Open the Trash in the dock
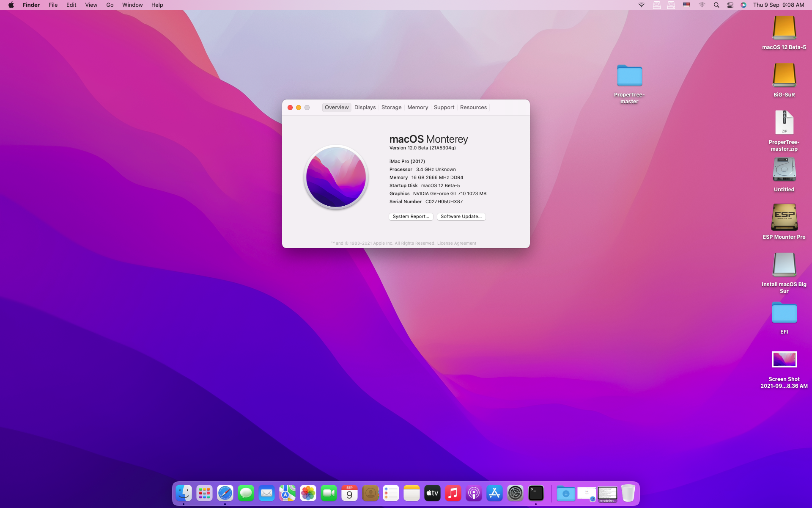This screenshot has width=812, height=508. tap(628, 493)
